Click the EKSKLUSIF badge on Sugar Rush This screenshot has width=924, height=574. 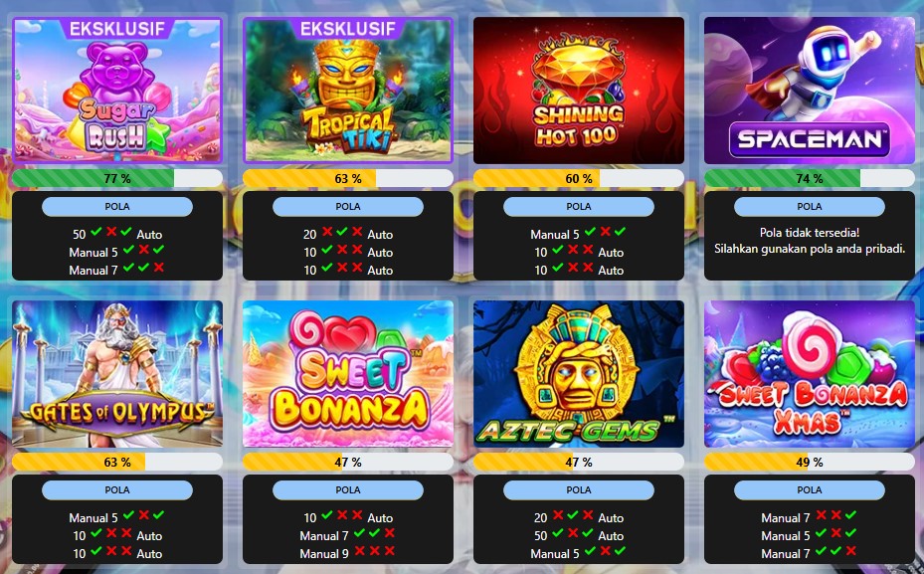tap(117, 28)
